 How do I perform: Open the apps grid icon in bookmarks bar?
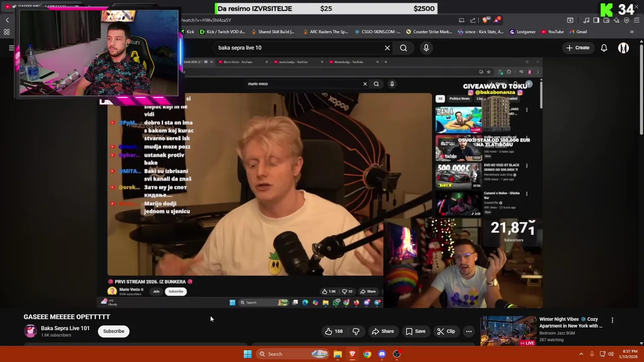click(7, 32)
